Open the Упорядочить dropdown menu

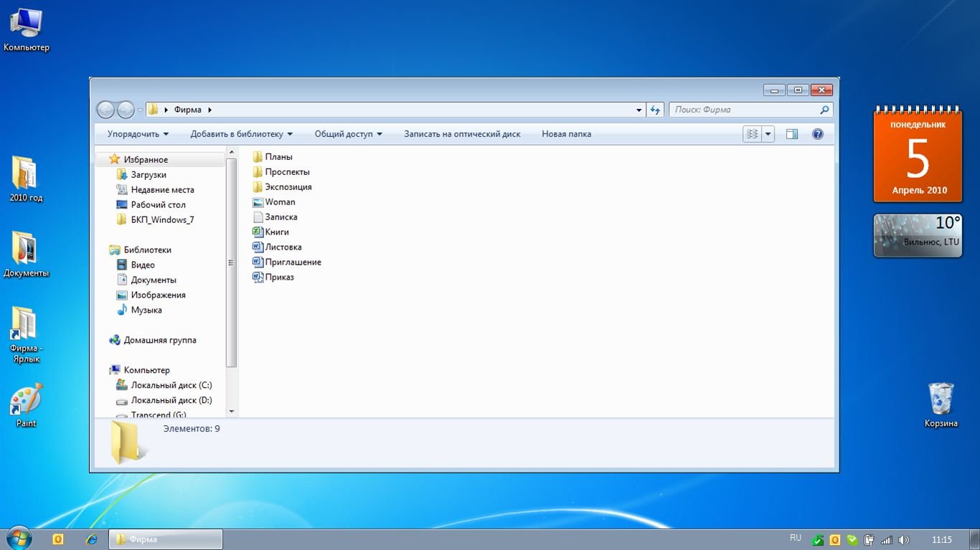tap(138, 134)
